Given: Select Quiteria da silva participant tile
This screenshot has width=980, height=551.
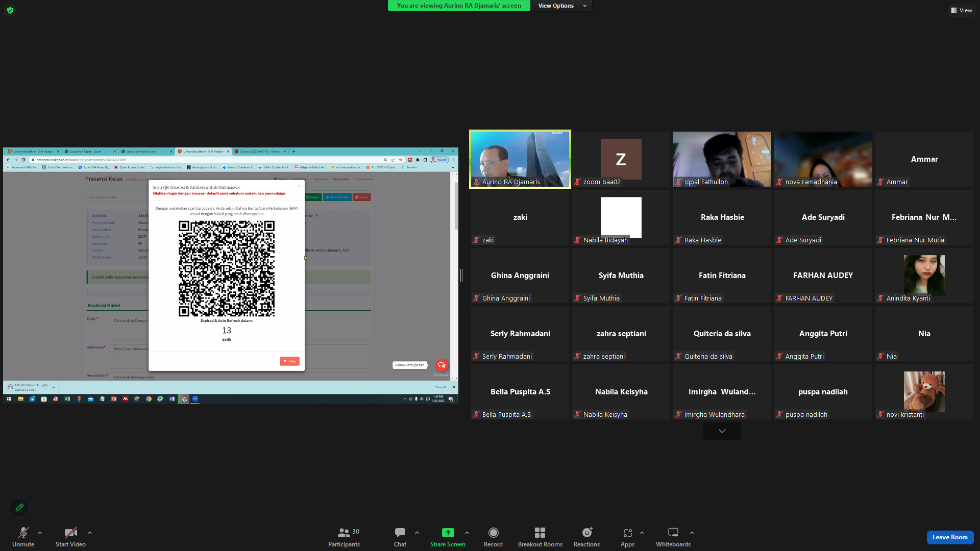Looking at the screenshot, I should [722, 334].
